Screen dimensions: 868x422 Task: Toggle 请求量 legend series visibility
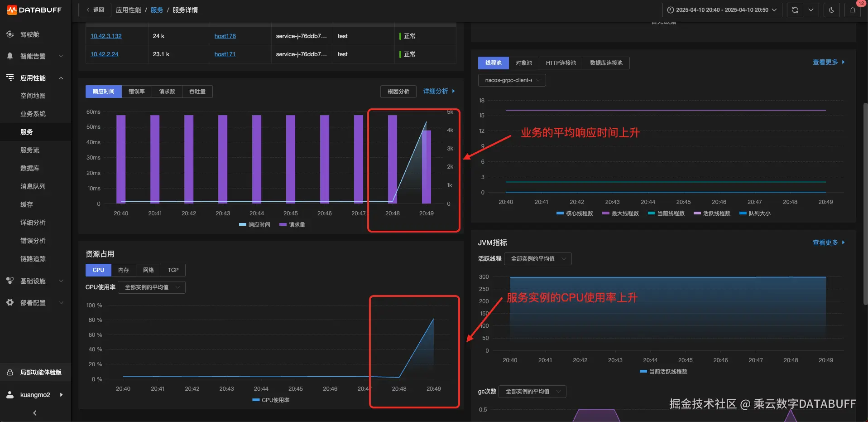pos(292,224)
